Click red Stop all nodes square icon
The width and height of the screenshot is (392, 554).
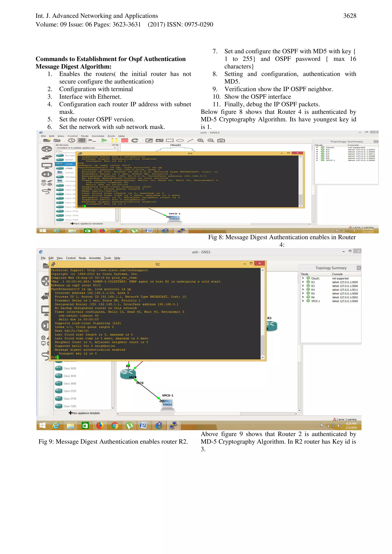125,140
